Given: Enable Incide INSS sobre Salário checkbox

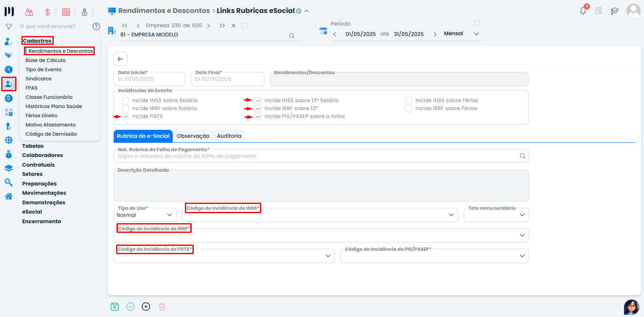Looking at the screenshot, I should pos(126,101).
